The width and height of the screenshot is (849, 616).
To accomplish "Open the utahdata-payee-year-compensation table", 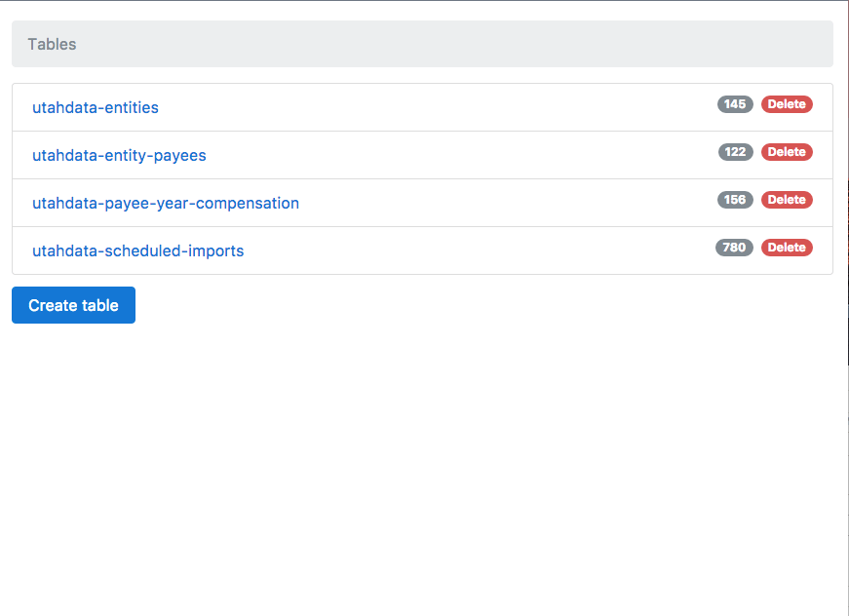I will [x=165, y=203].
